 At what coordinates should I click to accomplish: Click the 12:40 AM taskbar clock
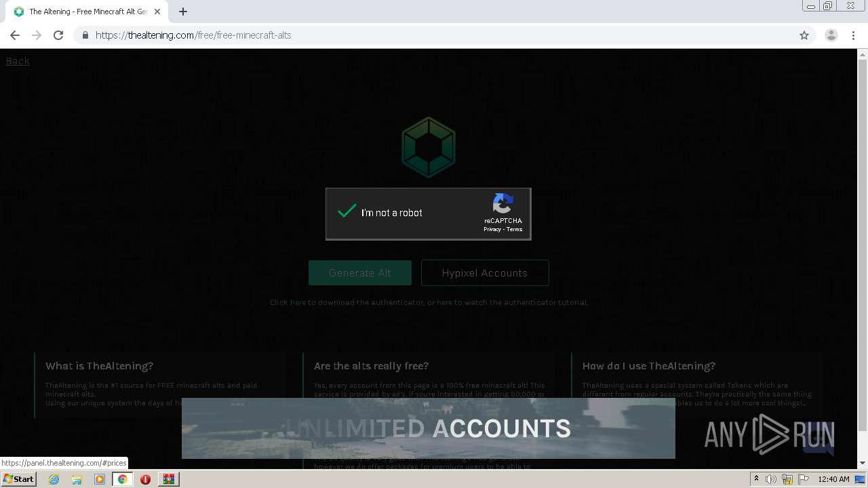[x=833, y=479]
